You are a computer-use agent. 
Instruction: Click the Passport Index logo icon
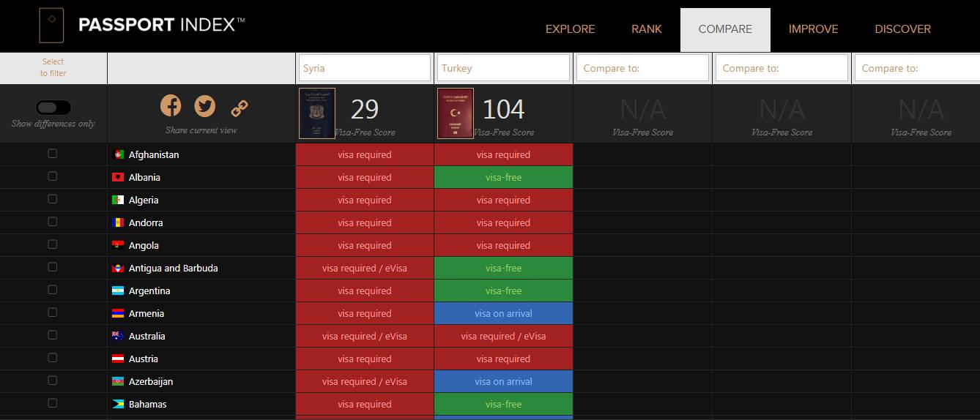pyautogui.click(x=51, y=26)
